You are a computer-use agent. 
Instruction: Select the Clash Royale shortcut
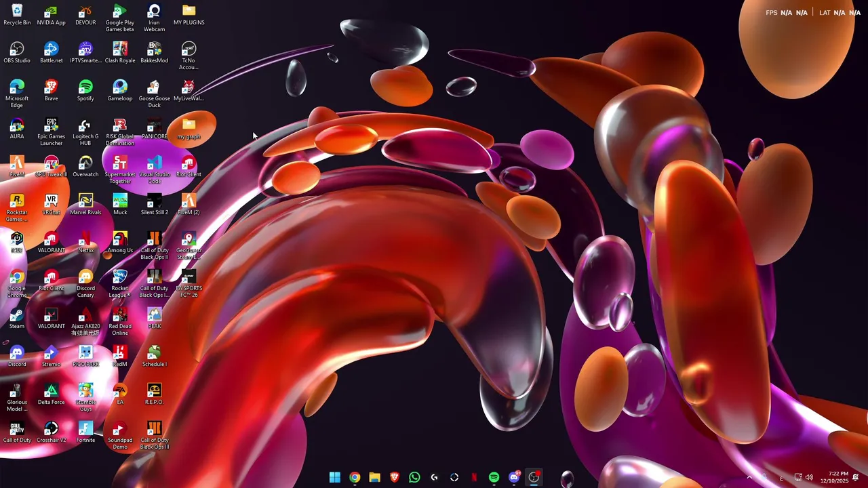[x=120, y=53]
